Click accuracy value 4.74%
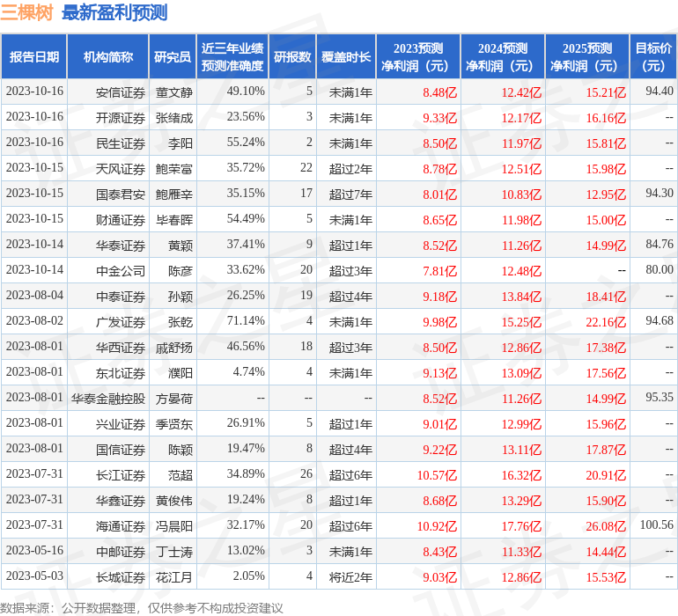 248,371
